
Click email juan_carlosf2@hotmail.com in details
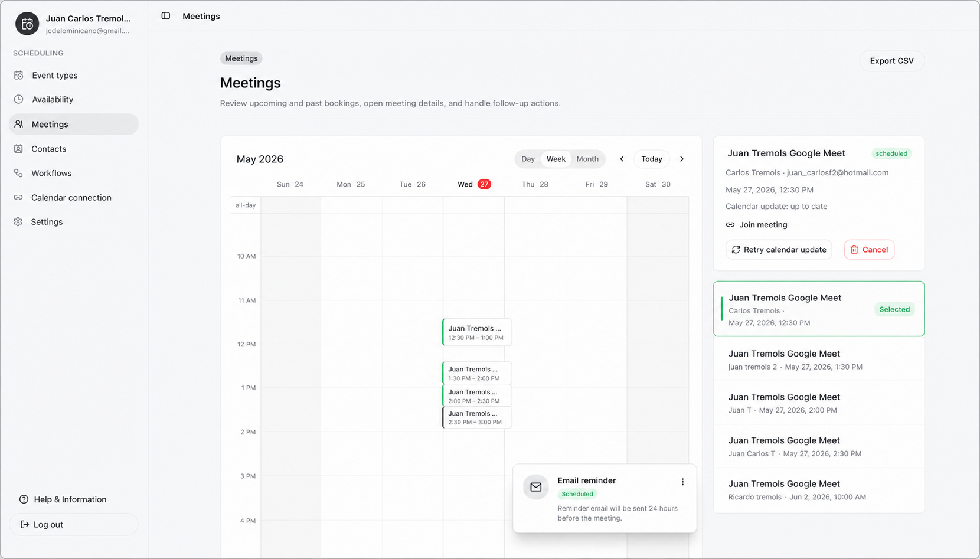[837, 173]
